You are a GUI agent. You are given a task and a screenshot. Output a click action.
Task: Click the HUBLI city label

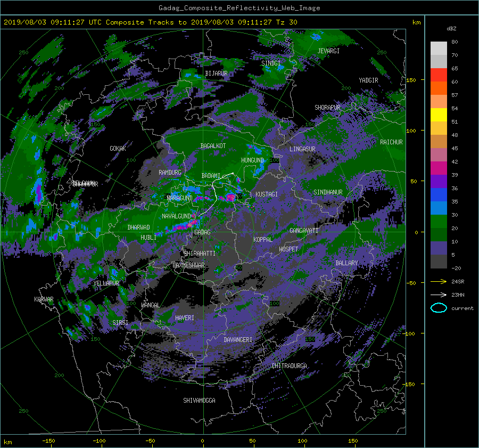click(148, 238)
